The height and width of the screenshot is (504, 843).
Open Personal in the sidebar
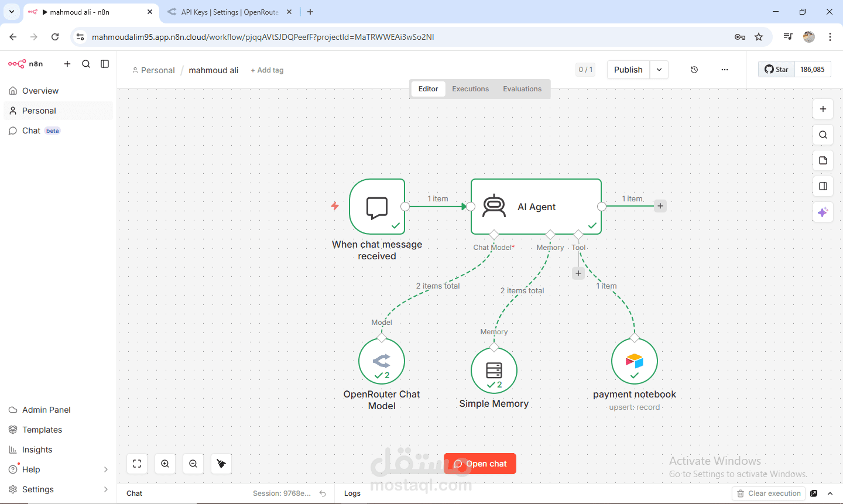[x=59, y=111]
